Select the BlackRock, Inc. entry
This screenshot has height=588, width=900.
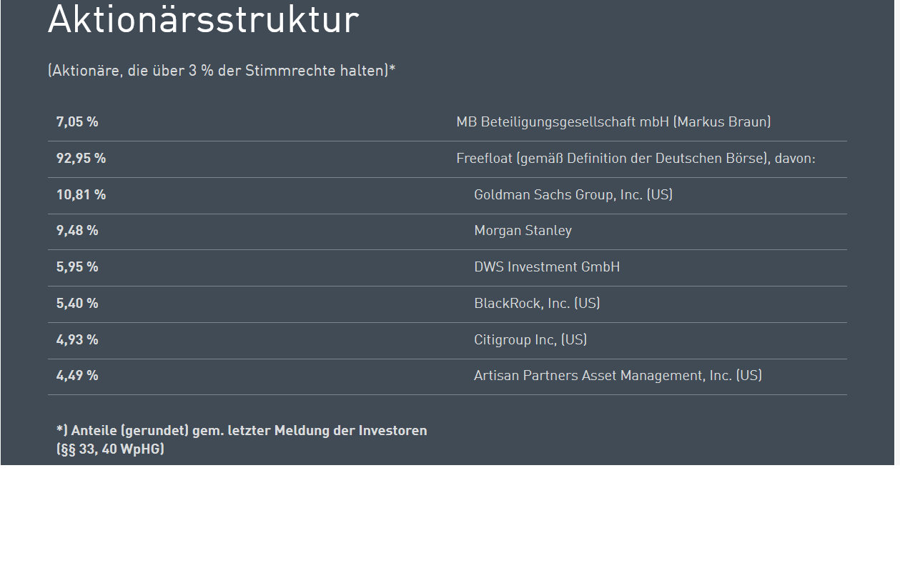click(x=537, y=303)
